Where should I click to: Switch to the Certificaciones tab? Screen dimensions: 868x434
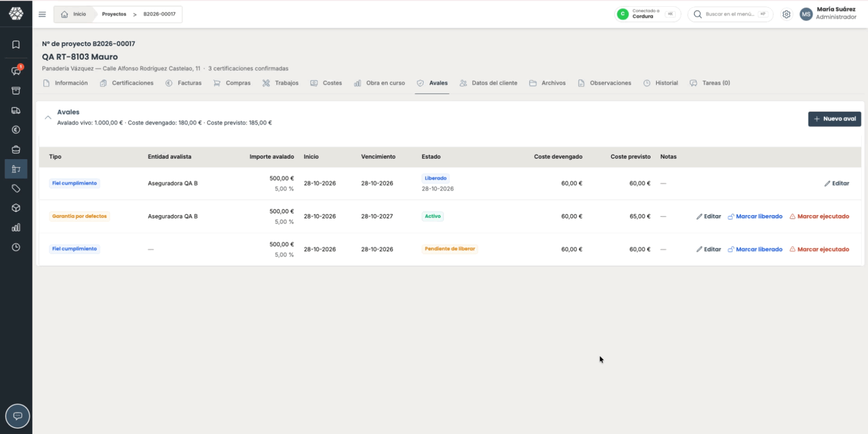[x=127, y=83]
